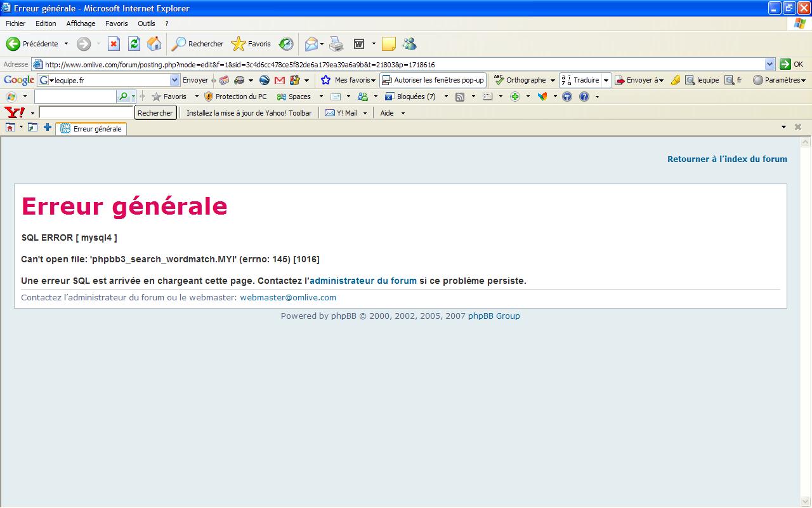Expand the address bar URL dropdown
The height and width of the screenshot is (508, 812).
(x=769, y=64)
